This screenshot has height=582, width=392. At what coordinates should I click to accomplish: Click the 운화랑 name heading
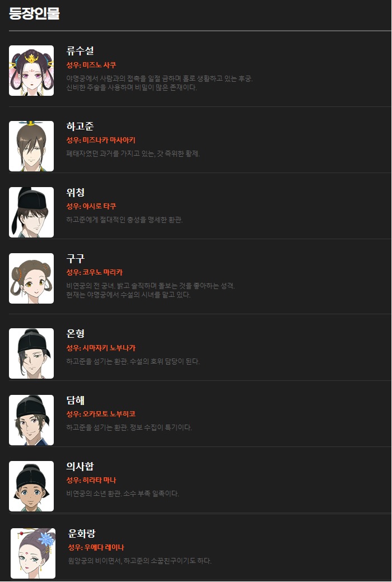(82, 533)
